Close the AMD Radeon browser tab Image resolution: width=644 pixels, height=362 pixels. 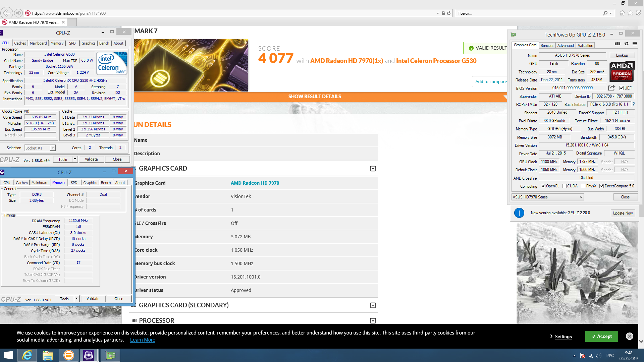(x=63, y=22)
